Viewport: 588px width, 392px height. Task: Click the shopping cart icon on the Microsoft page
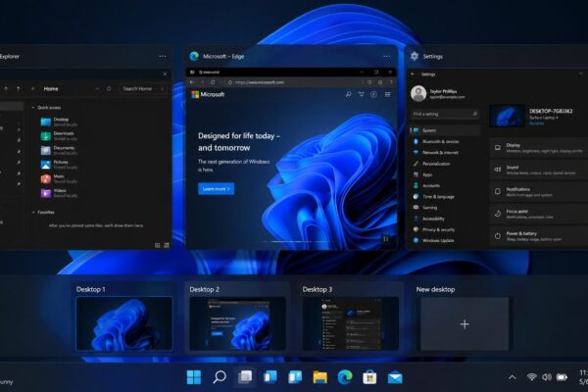[x=361, y=94]
